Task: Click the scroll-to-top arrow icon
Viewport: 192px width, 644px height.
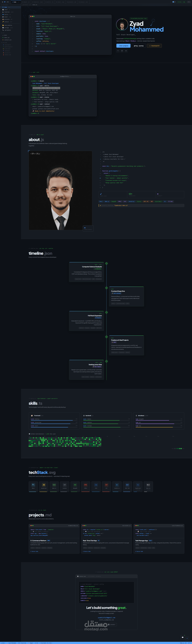Action: [x=187, y=638]
